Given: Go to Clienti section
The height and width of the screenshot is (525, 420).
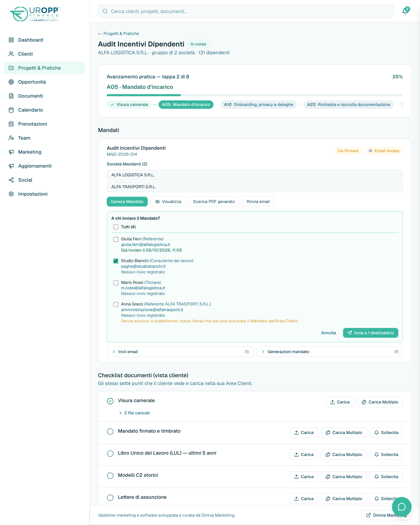Looking at the screenshot, I should pyautogui.click(x=45, y=54).
